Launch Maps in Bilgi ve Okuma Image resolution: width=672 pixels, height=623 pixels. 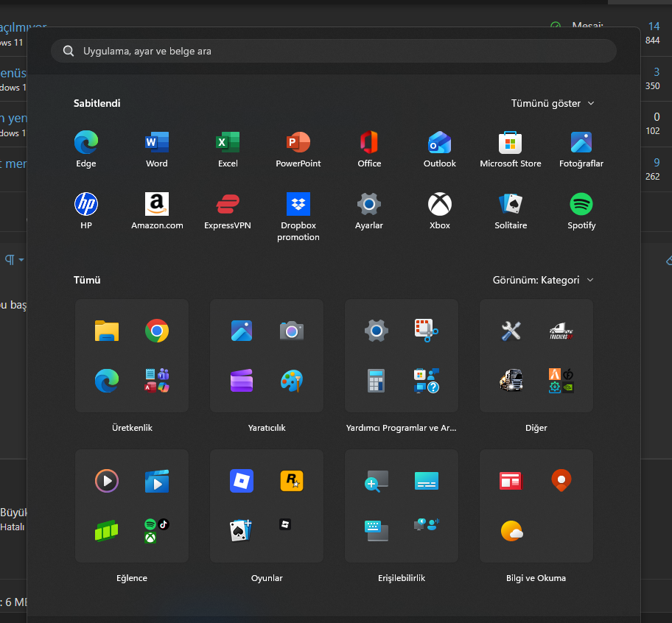[561, 481]
